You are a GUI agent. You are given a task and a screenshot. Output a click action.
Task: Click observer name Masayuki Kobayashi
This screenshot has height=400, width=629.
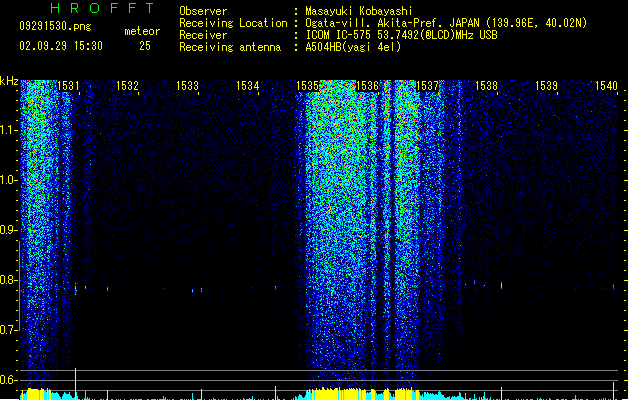(359, 11)
